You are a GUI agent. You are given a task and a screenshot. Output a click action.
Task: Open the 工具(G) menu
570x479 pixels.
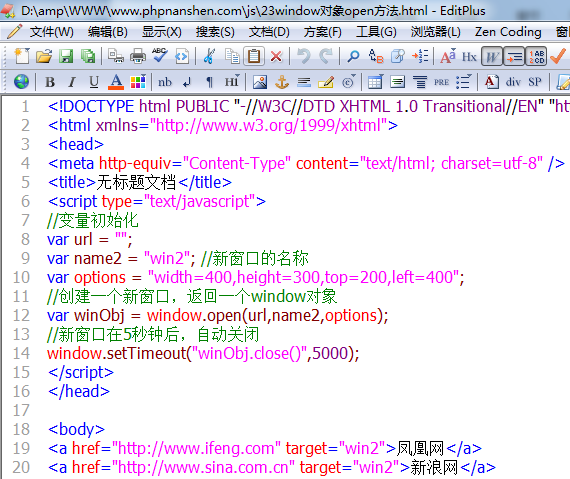click(x=376, y=32)
